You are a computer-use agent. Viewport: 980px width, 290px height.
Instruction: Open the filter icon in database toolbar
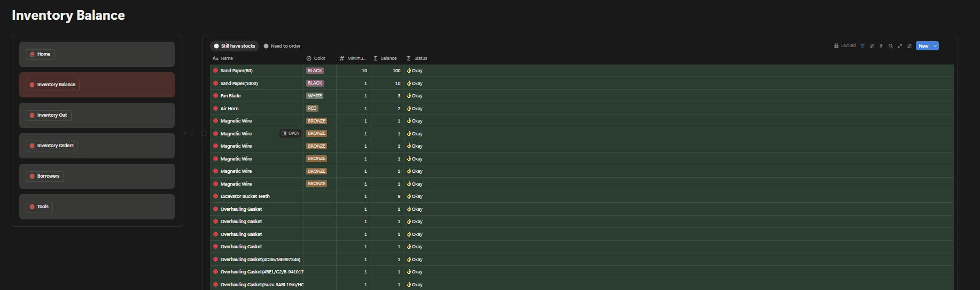click(x=862, y=46)
